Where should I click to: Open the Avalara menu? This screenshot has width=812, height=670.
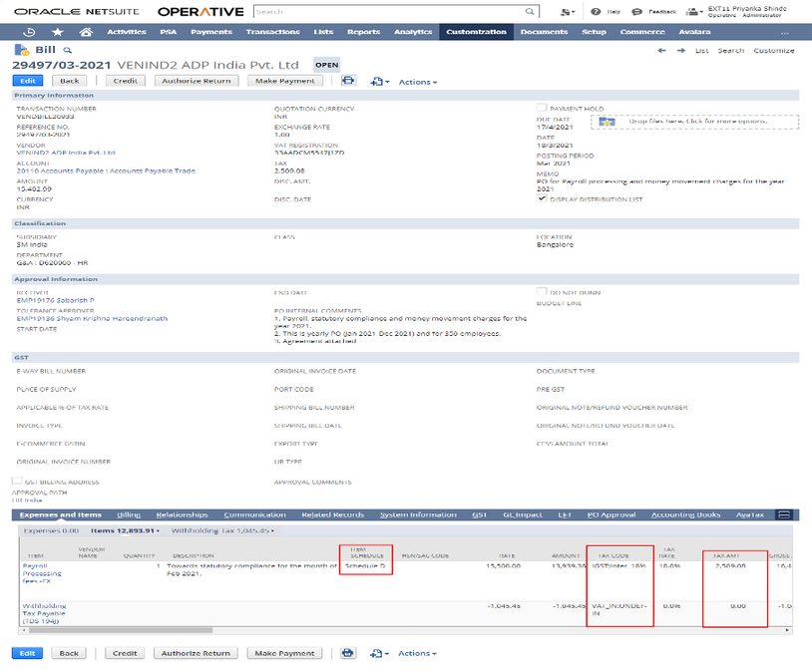pyautogui.click(x=694, y=32)
